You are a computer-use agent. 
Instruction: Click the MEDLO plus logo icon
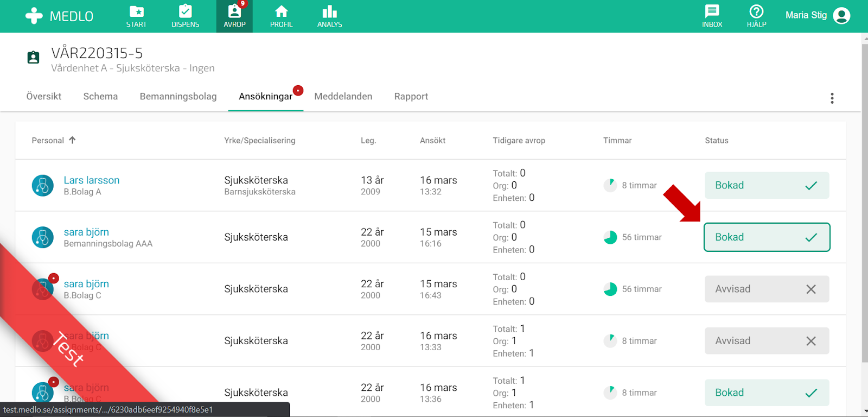tap(34, 16)
